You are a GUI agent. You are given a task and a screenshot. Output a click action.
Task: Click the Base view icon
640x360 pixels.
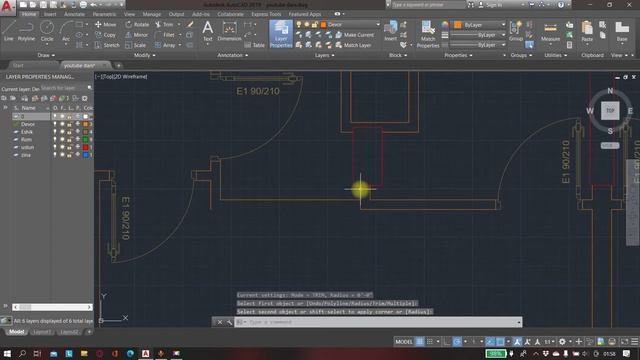[622, 31]
